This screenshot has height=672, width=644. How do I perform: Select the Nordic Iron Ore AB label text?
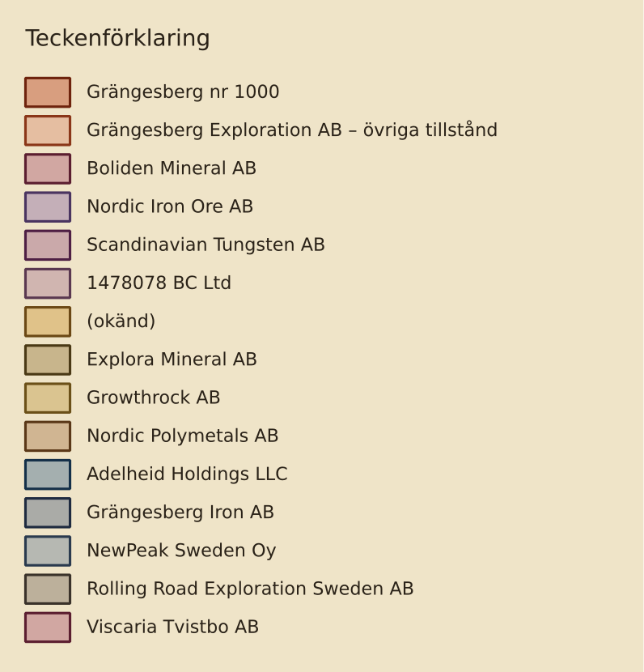coord(170,206)
